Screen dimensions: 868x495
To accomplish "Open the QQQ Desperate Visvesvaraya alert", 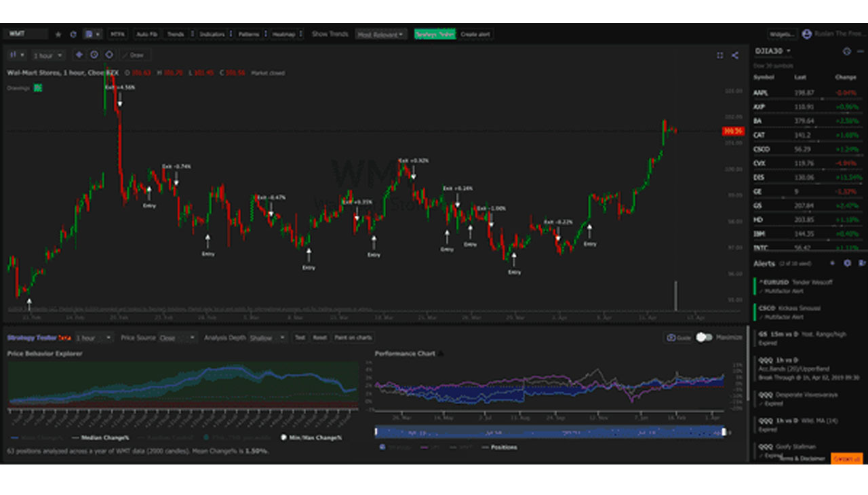I will 808,399.
